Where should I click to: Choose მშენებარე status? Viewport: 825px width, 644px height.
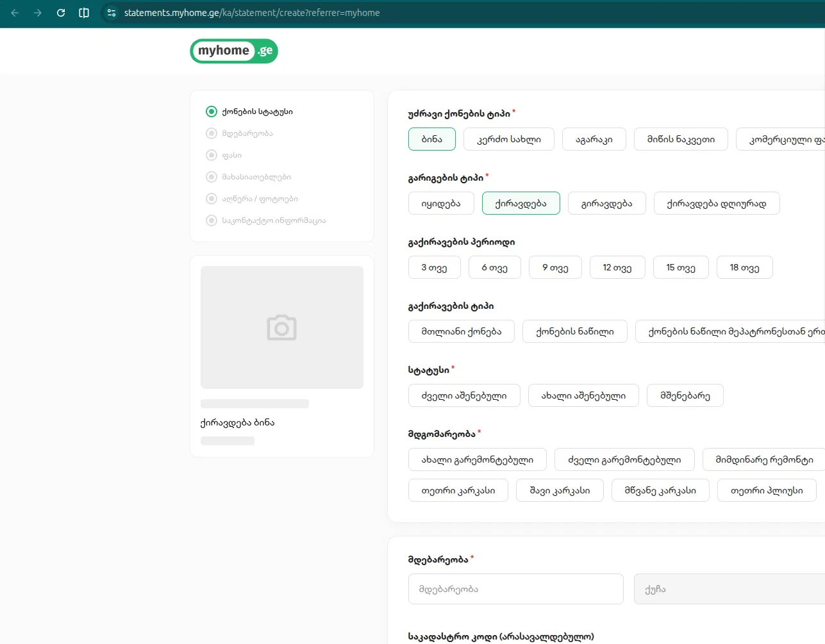point(685,395)
